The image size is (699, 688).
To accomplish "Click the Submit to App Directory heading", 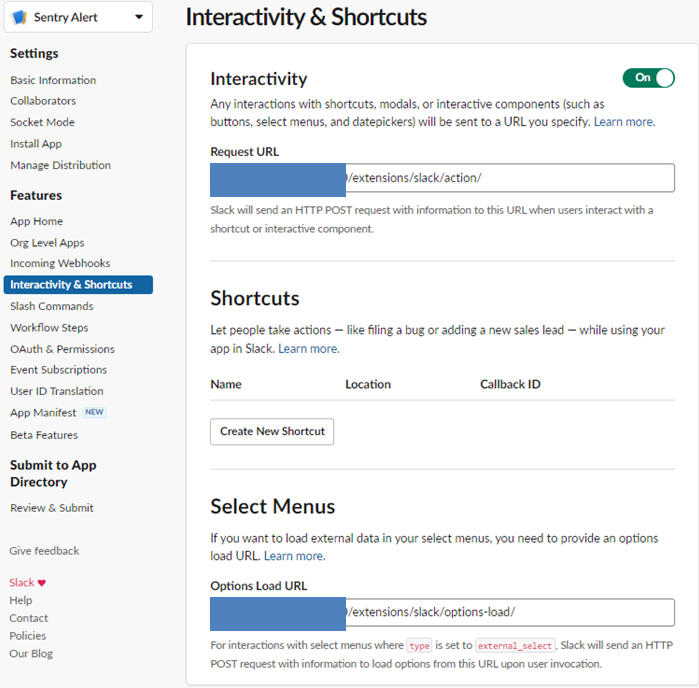I will pyautogui.click(x=53, y=474).
